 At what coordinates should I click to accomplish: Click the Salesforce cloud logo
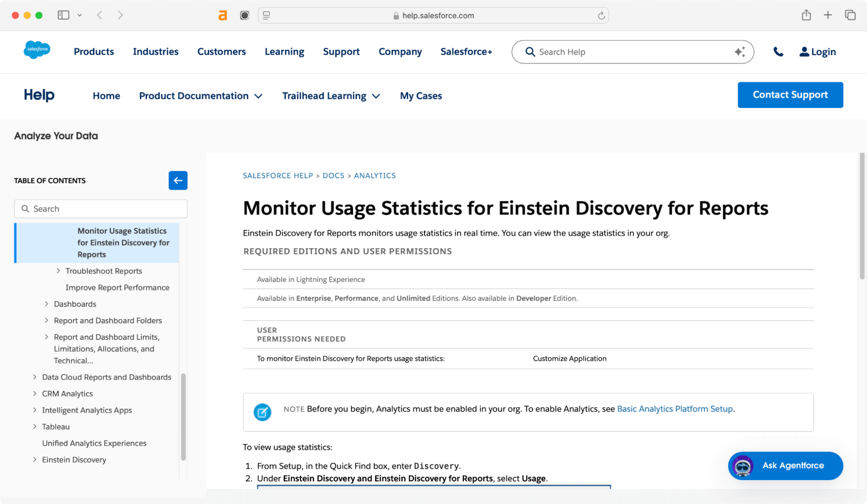[36, 50]
